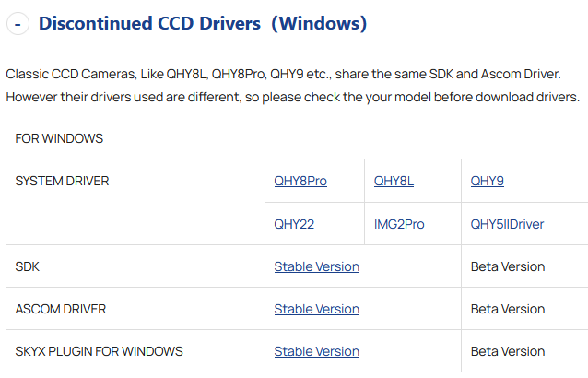Click SKYX Plugin Beta Version text

pos(508,351)
